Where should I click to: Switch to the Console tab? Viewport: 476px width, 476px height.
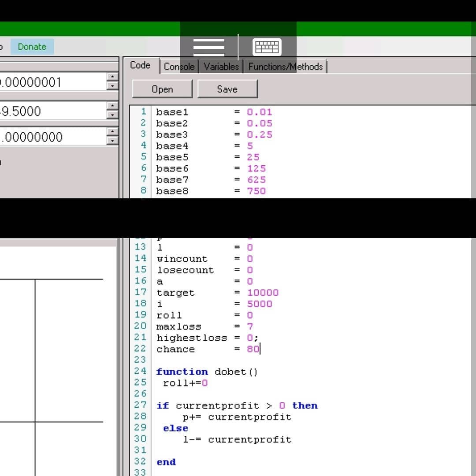[179, 67]
